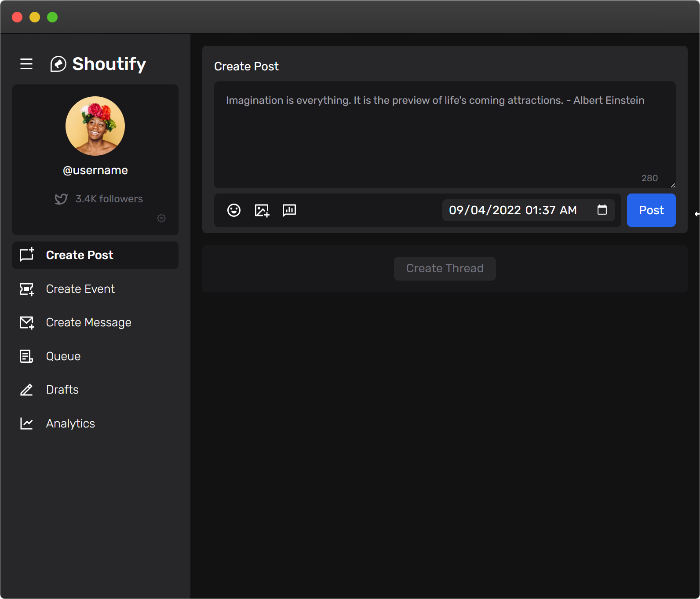Click the 280 character counter
Screen dimensions: 700x599
(650, 178)
